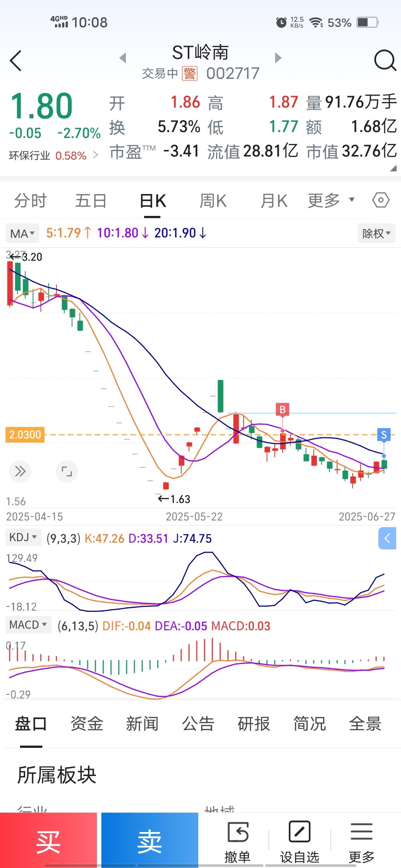Select the 盘口 info tab

(x=31, y=724)
